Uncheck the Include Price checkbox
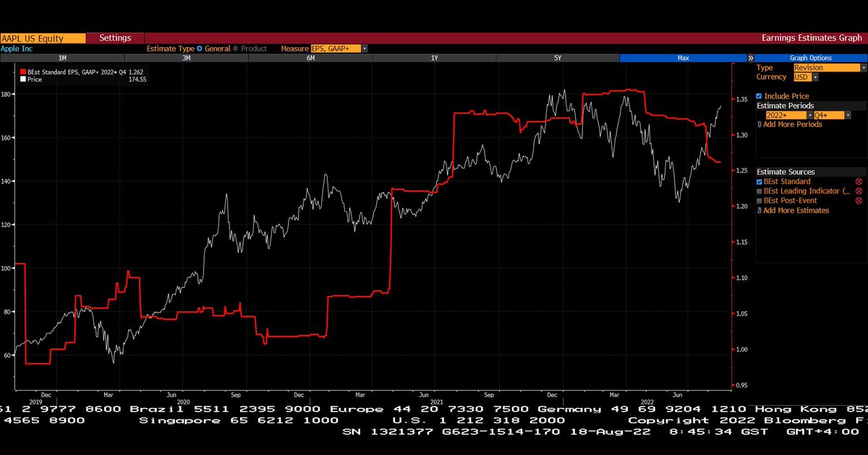868x455 pixels. (759, 96)
